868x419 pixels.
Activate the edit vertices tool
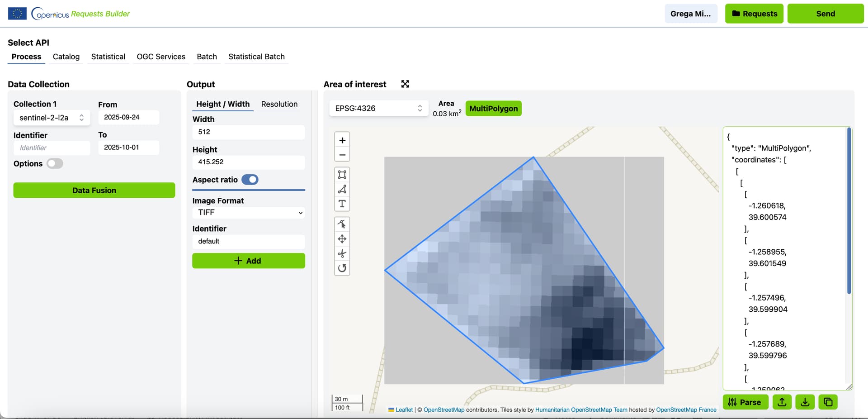(x=342, y=224)
